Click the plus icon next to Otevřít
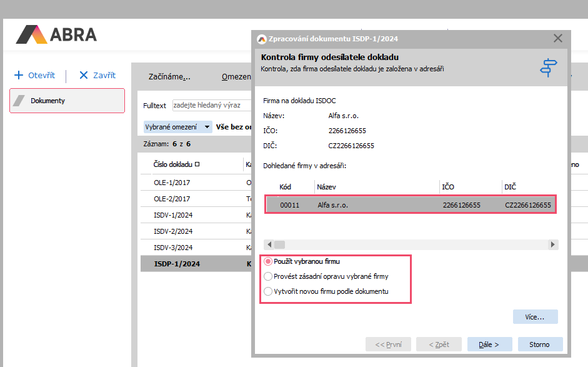Screen dimensions: 588x367 point(19,76)
